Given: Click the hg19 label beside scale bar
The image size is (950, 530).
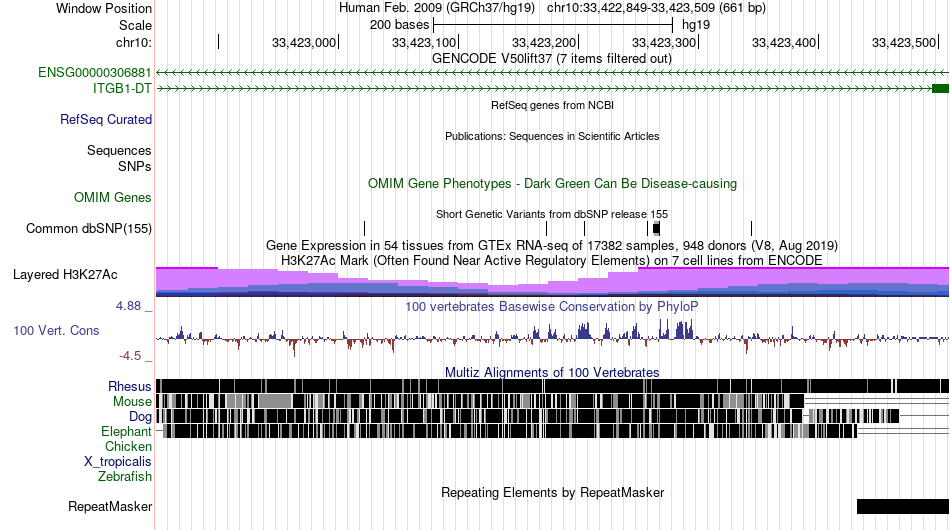Looking at the screenshot, I should tap(696, 25).
